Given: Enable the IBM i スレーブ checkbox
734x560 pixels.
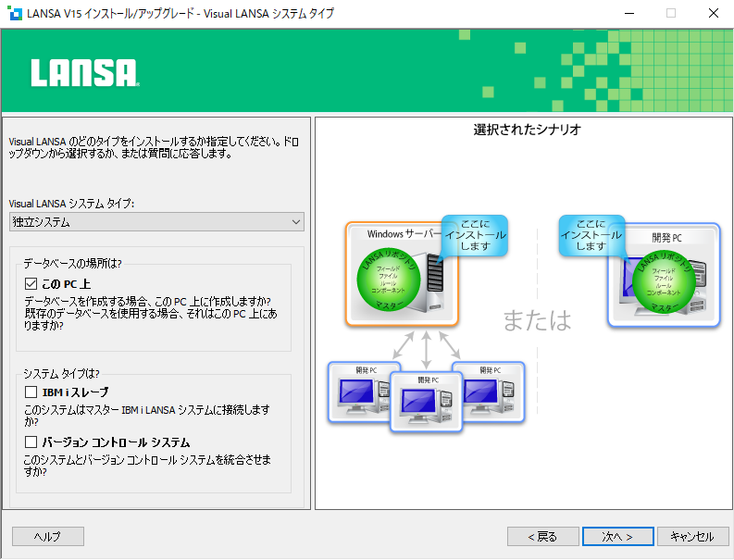Looking at the screenshot, I should [x=31, y=392].
